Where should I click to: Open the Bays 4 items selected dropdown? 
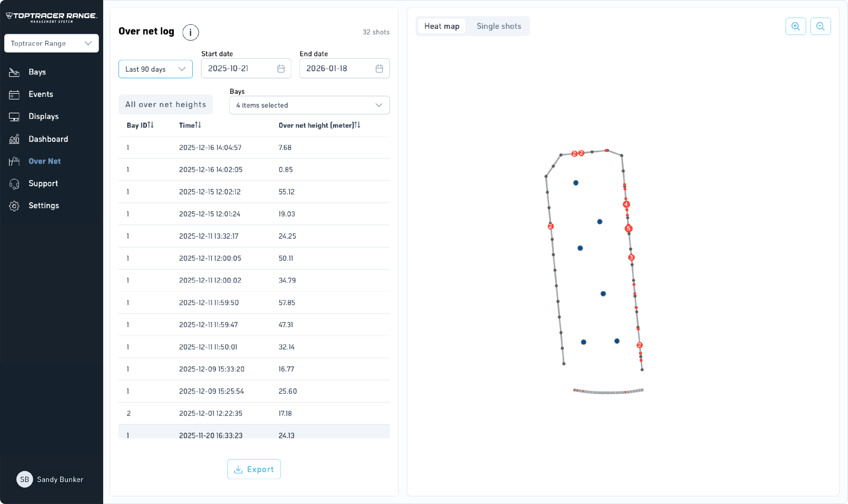tap(309, 105)
